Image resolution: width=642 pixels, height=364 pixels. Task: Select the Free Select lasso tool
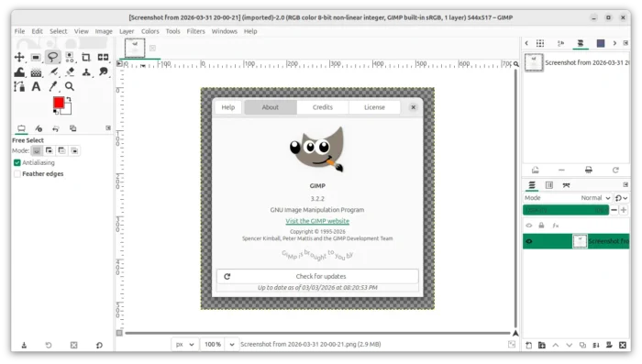(52, 58)
